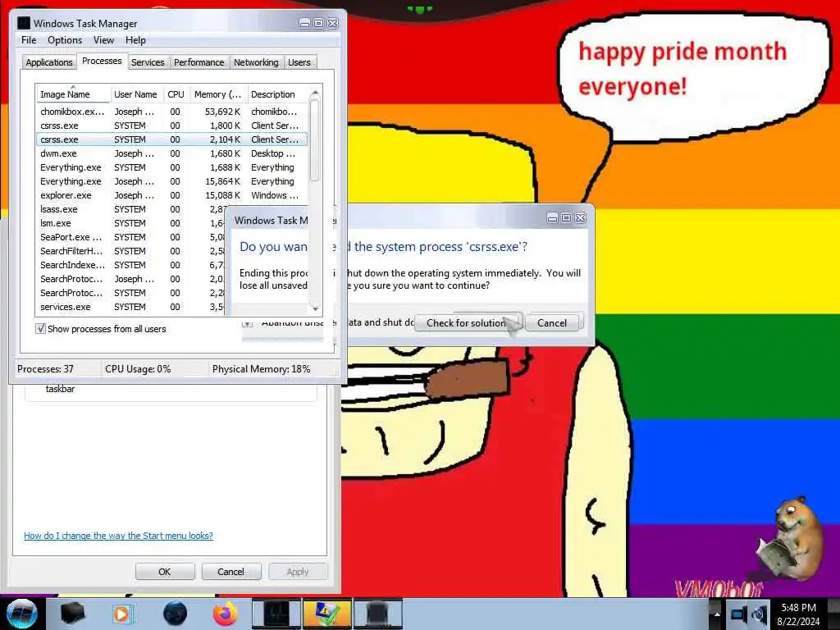Sort by Description column header
This screenshot has height=630, width=840.
coord(277,94)
